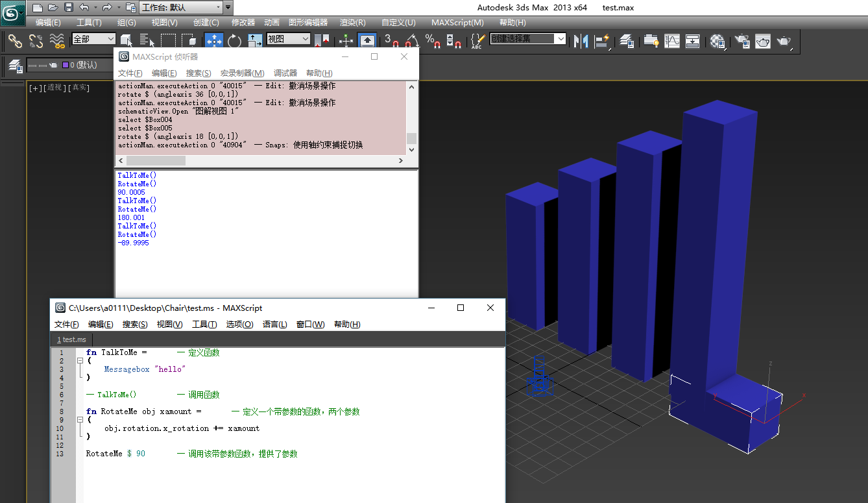868x503 pixels.
Task: Click the Select and Link tool
Action: point(15,41)
